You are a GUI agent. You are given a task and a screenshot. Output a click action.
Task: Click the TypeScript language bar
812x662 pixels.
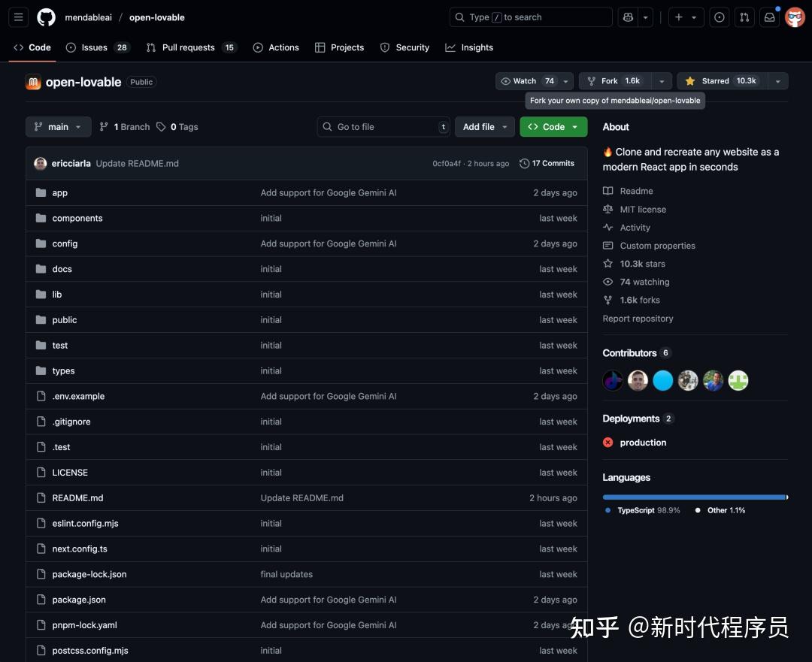coord(693,497)
